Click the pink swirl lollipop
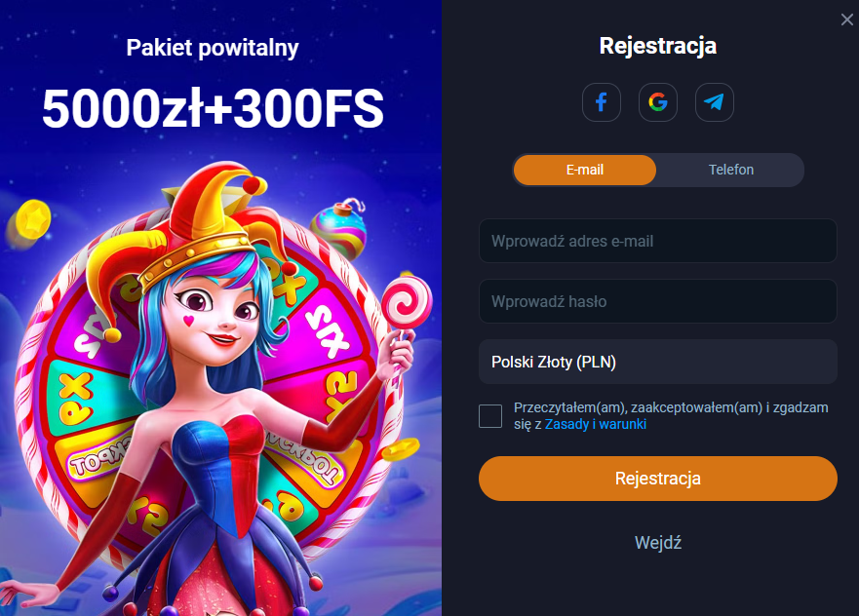This screenshot has height=616, width=859. (x=407, y=302)
